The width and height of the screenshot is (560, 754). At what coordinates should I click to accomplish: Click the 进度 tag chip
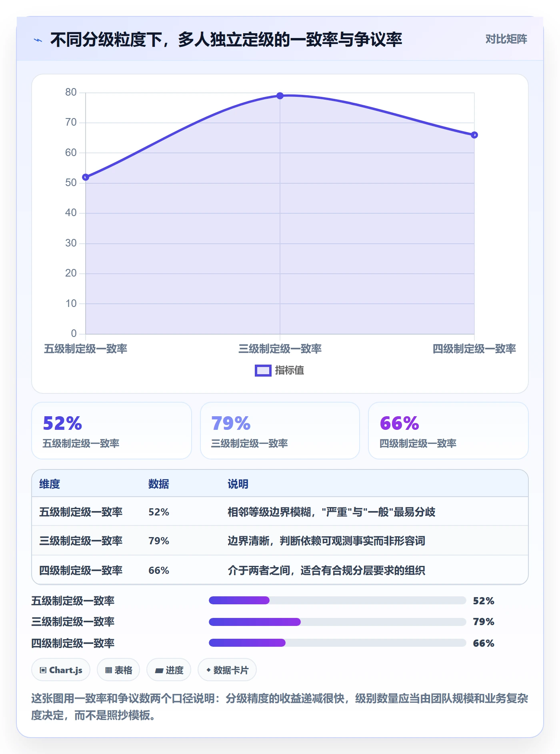169,670
